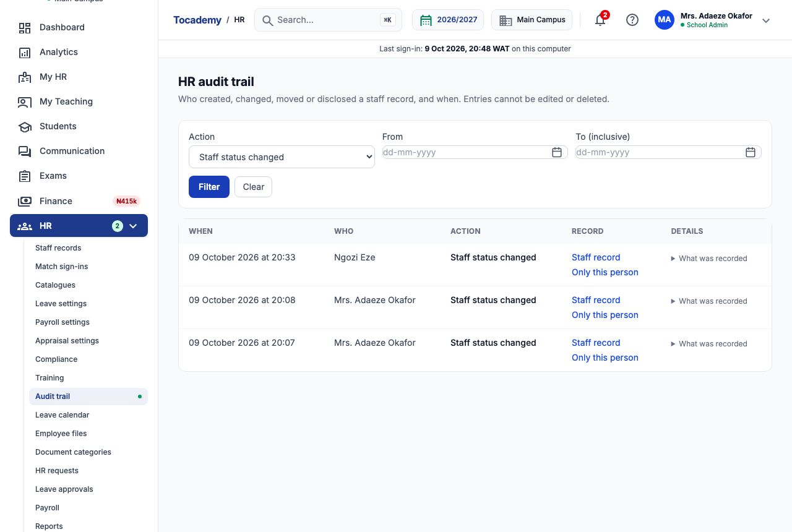Click the Clear button
The width and height of the screenshot is (792, 532).
point(254,187)
